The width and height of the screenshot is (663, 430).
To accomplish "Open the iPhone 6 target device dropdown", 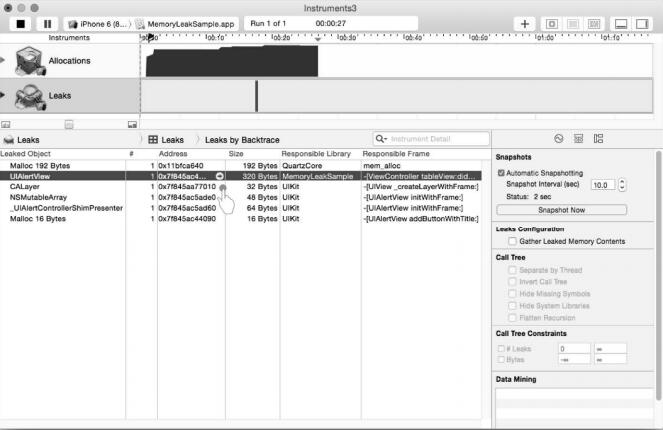I will coord(96,22).
